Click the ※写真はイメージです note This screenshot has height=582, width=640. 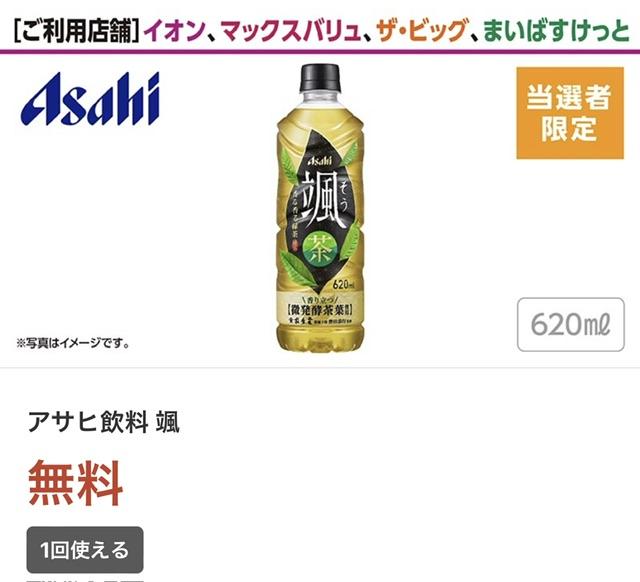coord(73,343)
